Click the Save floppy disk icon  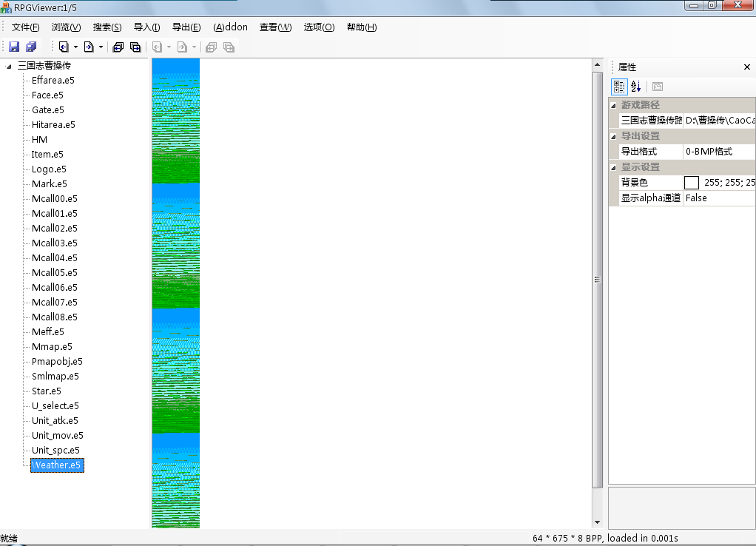14,47
